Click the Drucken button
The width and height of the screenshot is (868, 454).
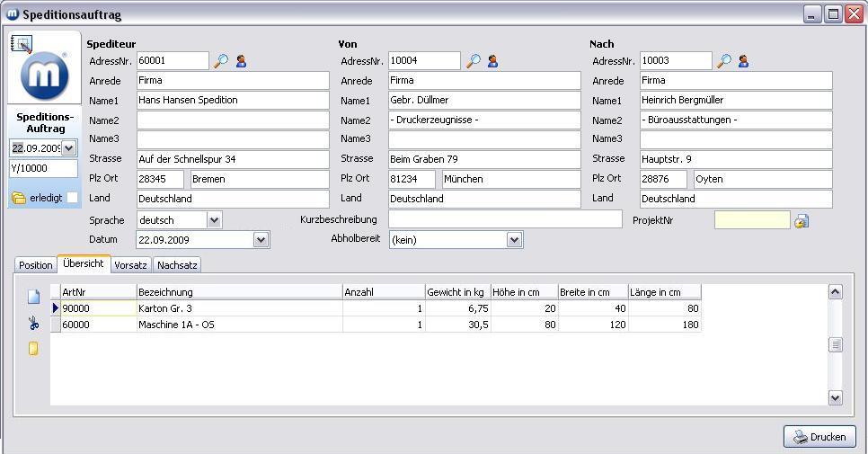coord(819,437)
